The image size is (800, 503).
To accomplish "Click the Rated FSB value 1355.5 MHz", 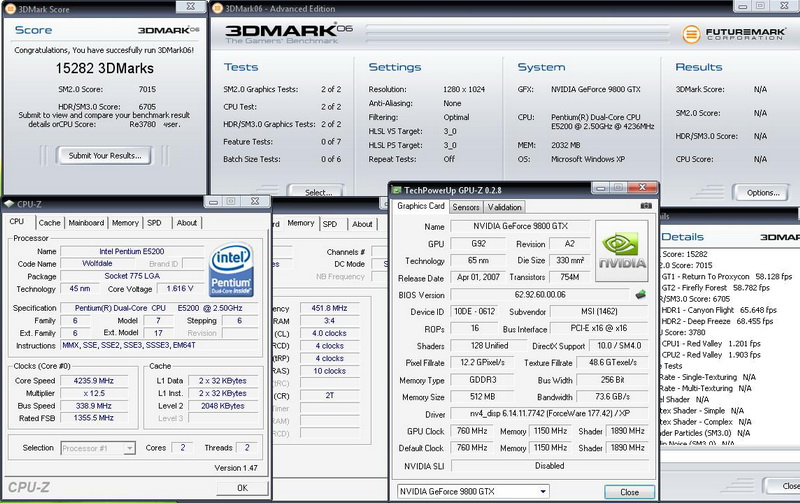I will click(94, 418).
